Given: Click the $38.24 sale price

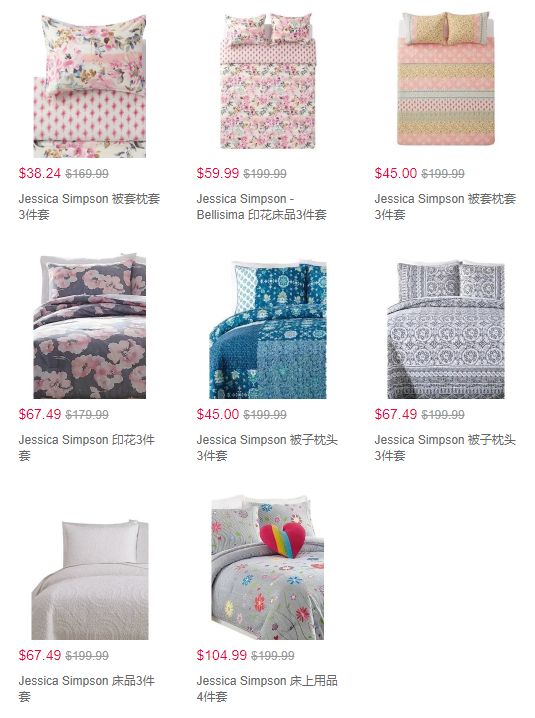Looking at the screenshot, I should click(x=40, y=173).
